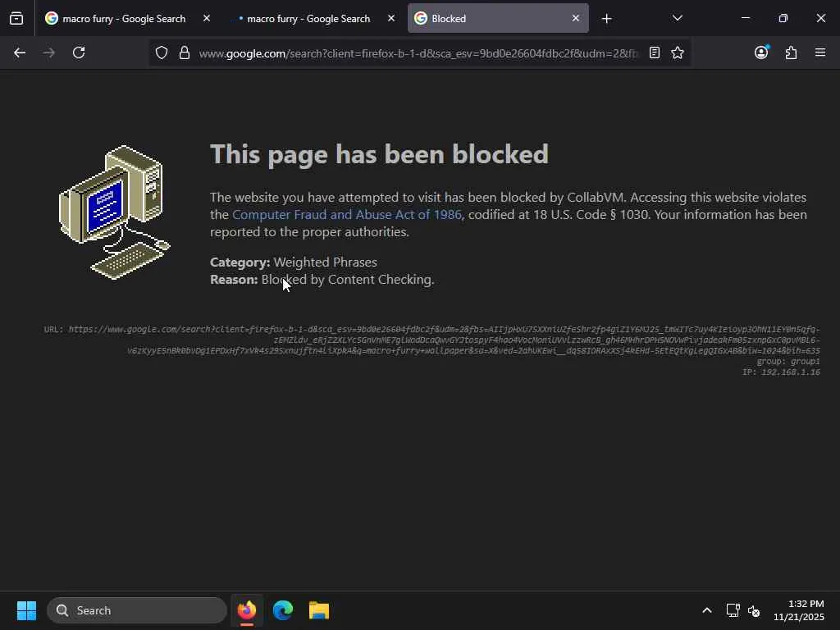Open Firefox application hamburger menu

820,52
